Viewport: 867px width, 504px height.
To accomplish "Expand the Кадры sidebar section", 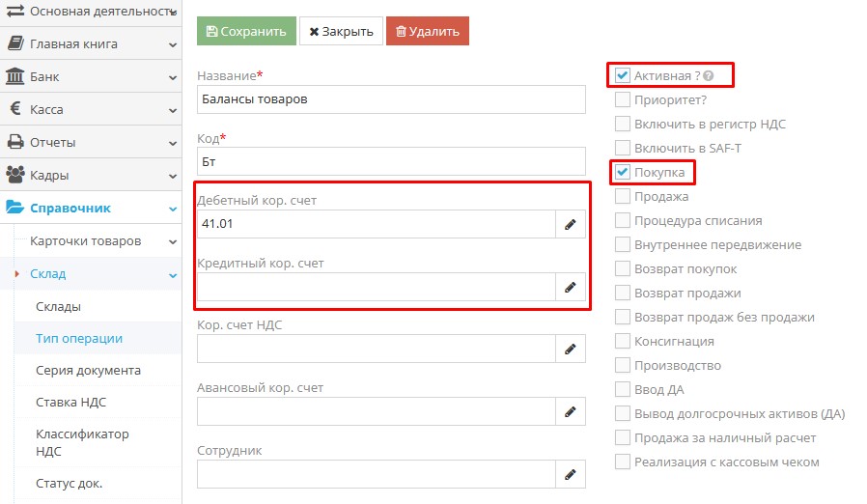I will coord(172,176).
